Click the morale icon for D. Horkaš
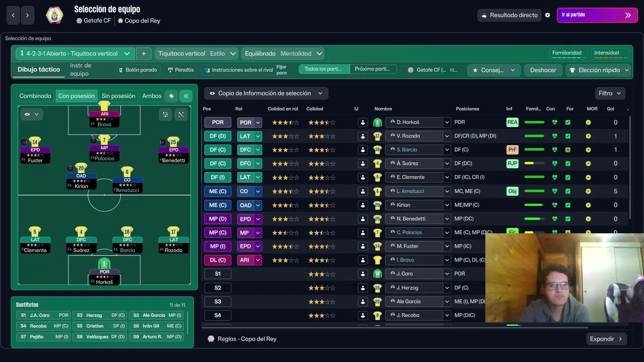This screenshot has height=362, width=644. tap(588, 122)
